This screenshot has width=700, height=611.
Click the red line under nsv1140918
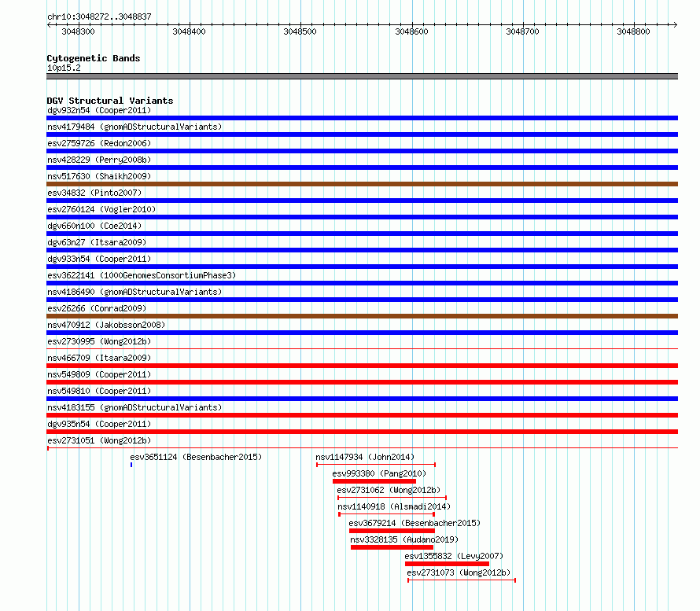coord(387,514)
